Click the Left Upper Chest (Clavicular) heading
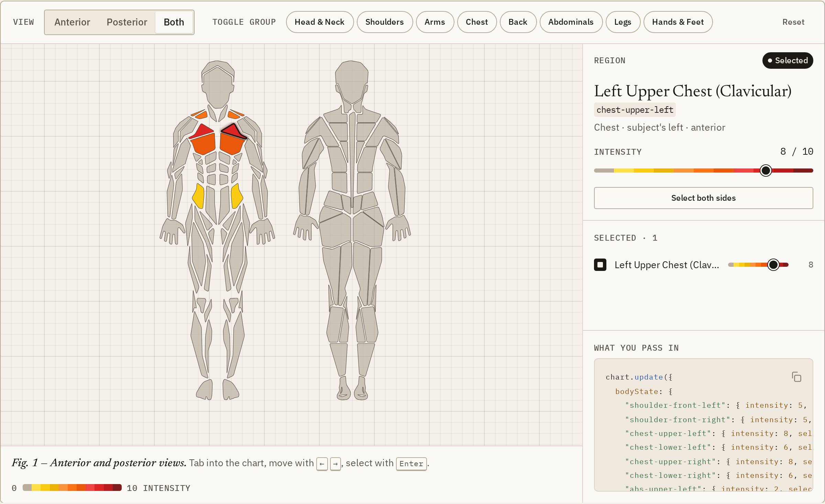This screenshot has height=504, width=825. (x=693, y=91)
